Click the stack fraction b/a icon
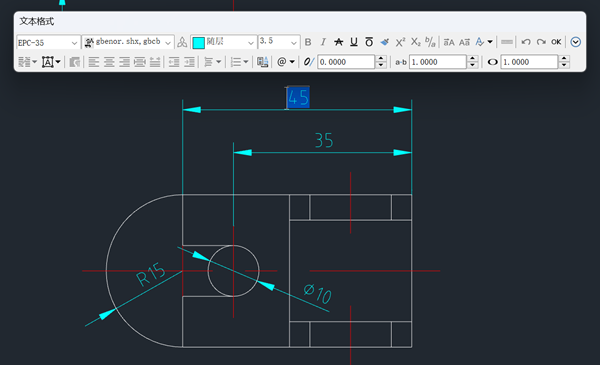The width and height of the screenshot is (600, 365). [430, 42]
